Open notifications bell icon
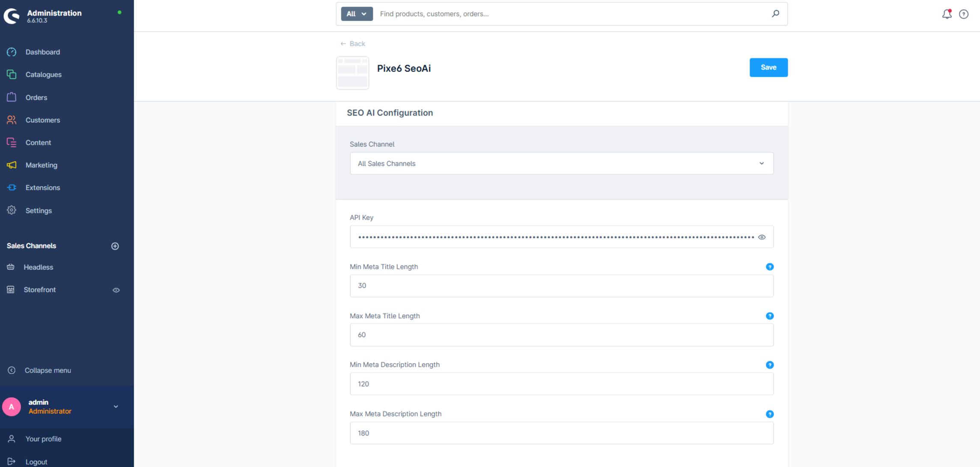The width and height of the screenshot is (980, 467). click(x=947, y=14)
